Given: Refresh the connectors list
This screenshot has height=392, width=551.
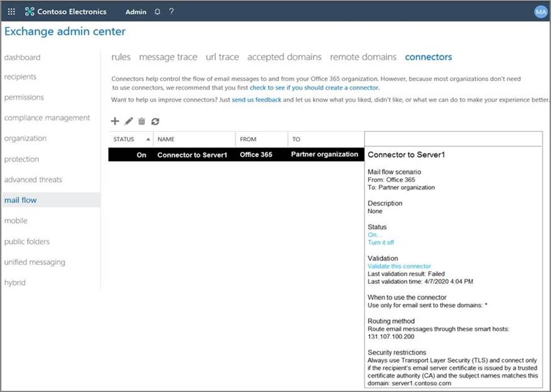Looking at the screenshot, I should pyautogui.click(x=155, y=121).
